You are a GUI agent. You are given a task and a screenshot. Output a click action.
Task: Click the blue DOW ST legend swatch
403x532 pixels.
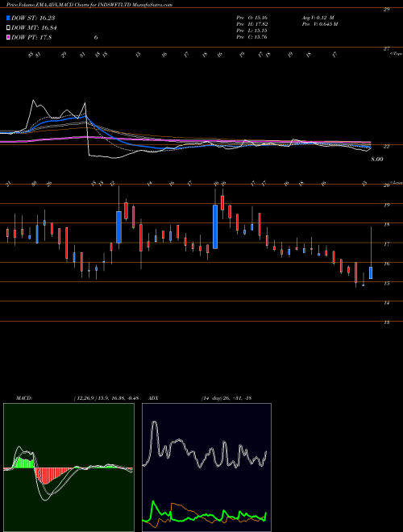click(8, 18)
